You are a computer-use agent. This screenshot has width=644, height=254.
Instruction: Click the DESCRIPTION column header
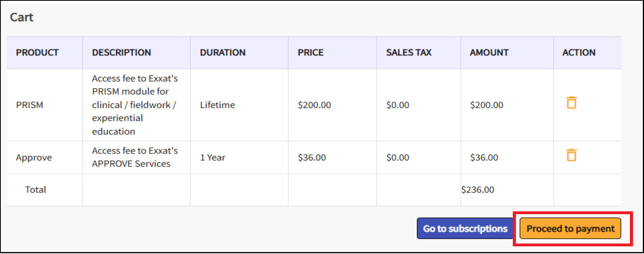[x=121, y=53]
